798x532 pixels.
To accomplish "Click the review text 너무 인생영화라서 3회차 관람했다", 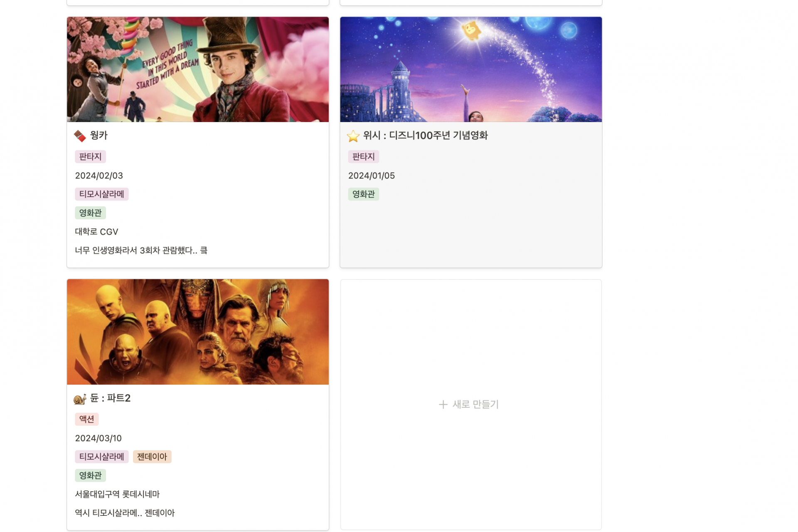I will pos(141,250).
